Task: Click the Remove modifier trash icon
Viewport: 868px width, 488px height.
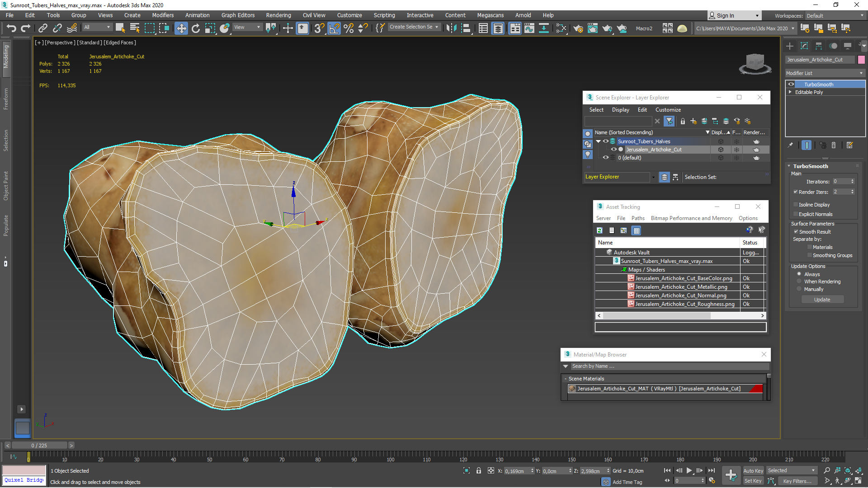Action: [x=834, y=145]
